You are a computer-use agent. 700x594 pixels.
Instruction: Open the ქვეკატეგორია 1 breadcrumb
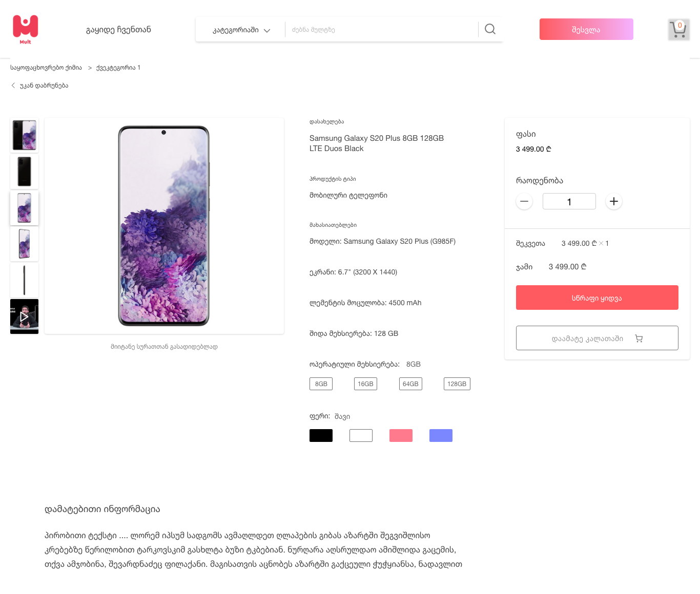pyautogui.click(x=118, y=68)
